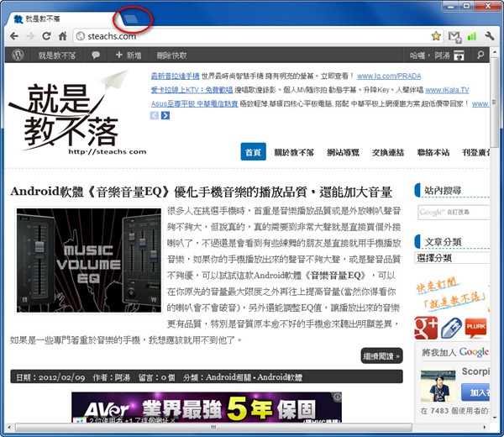The width and height of the screenshot is (504, 437).
Task: Open 就是教不落 site menu in admin bar
Action: (57, 55)
